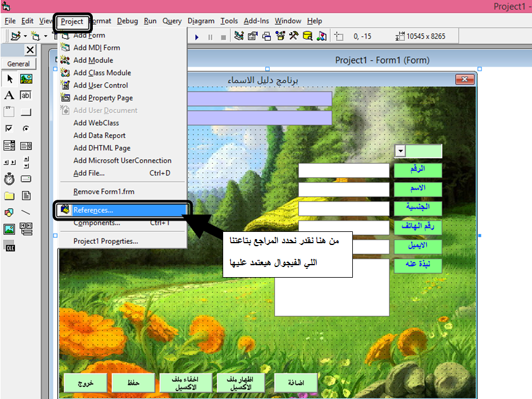Image resolution: width=532 pixels, height=399 pixels.
Task: Choose Add User Control
Action: pos(101,86)
